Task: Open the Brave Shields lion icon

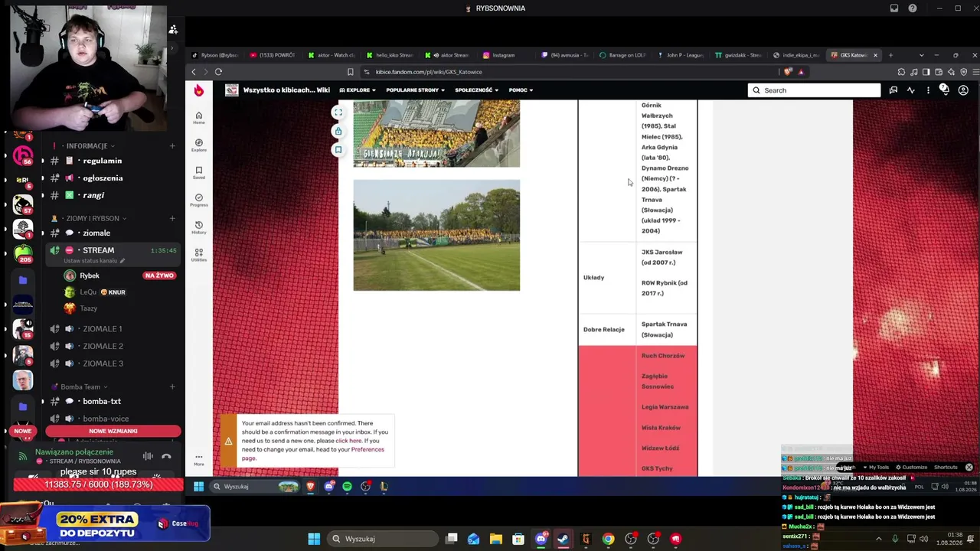Action: pyautogui.click(x=788, y=72)
